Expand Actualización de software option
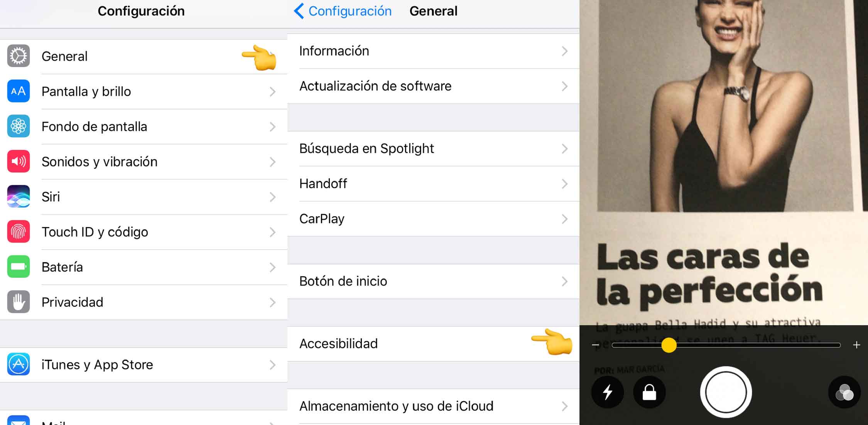The height and width of the screenshot is (425, 868). [434, 85]
